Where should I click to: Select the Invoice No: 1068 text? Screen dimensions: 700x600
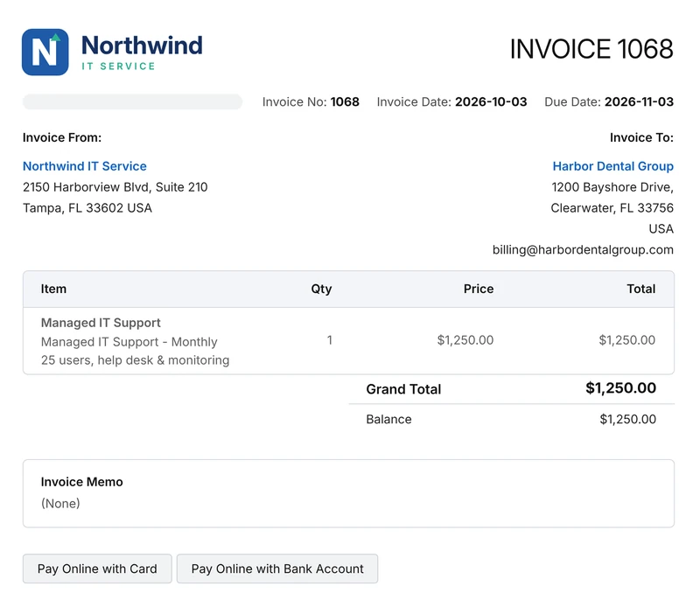click(x=311, y=101)
